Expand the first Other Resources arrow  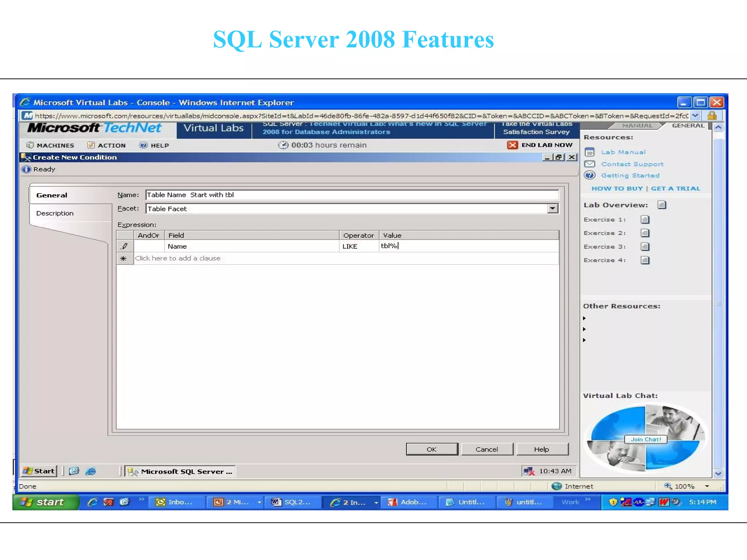click(584, 318)
